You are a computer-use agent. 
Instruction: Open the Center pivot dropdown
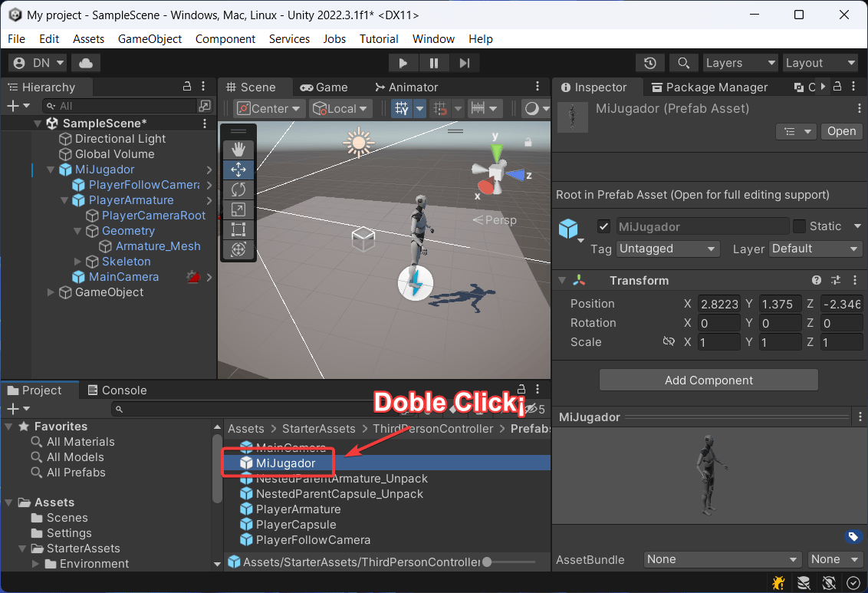tap(269, 108)
